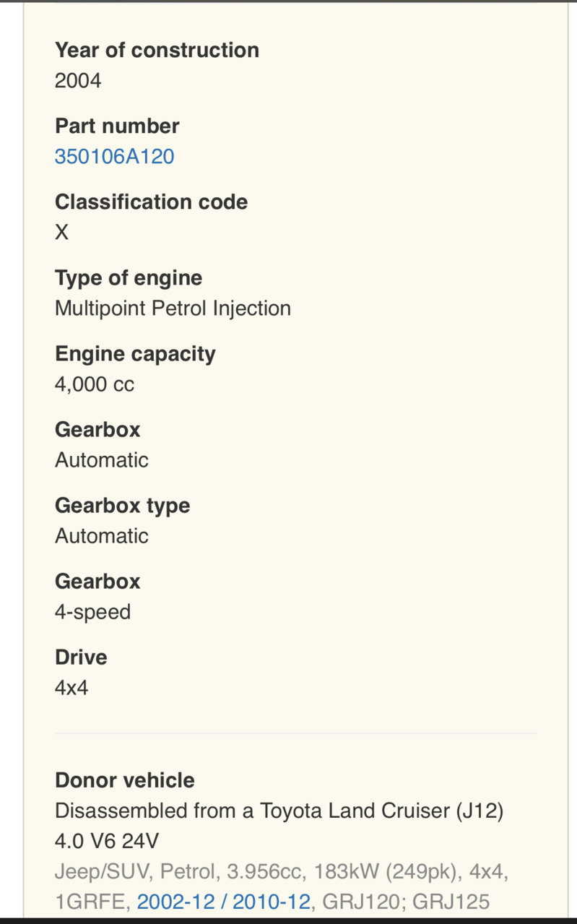Select the grey Jeep/SUV, Petrol specification line
This screenshot has width=577, height=924.
pos(282,871)
